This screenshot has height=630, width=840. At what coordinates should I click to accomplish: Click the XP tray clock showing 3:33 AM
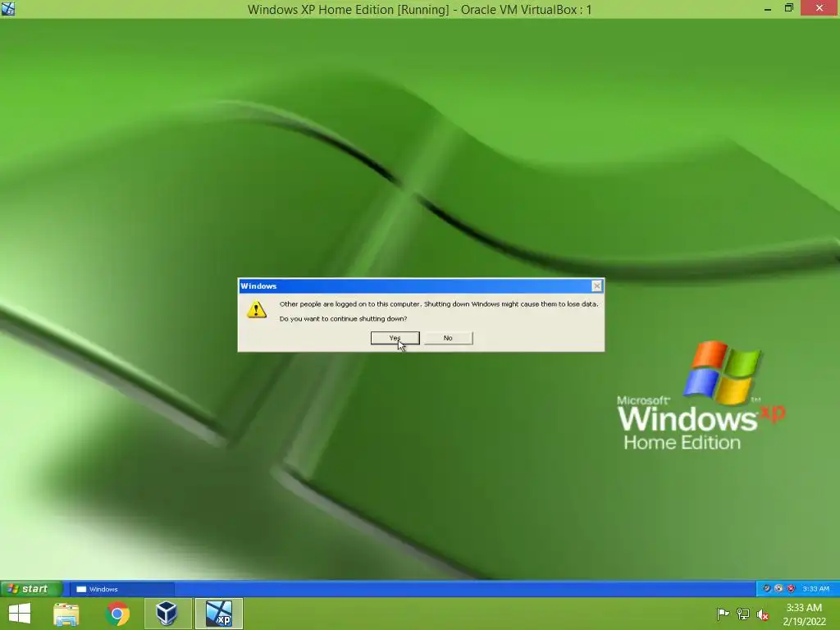pyautogui.click(x=815, y=589)
